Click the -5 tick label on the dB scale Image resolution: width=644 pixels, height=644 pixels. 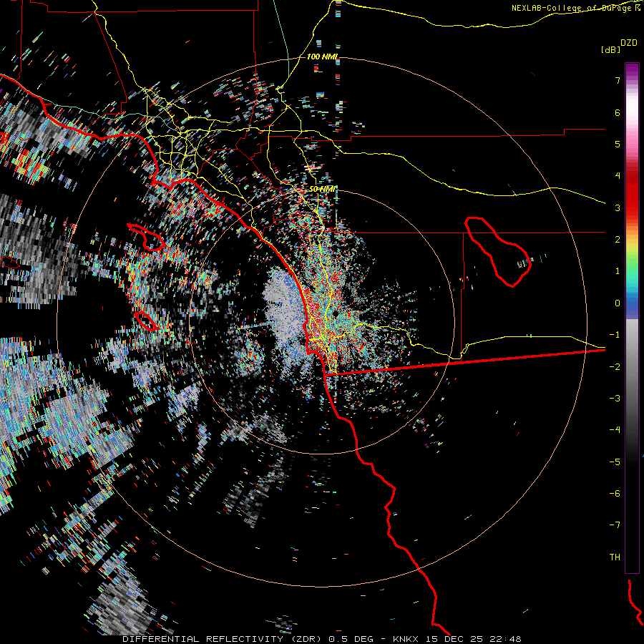click(x=615, y=462)
